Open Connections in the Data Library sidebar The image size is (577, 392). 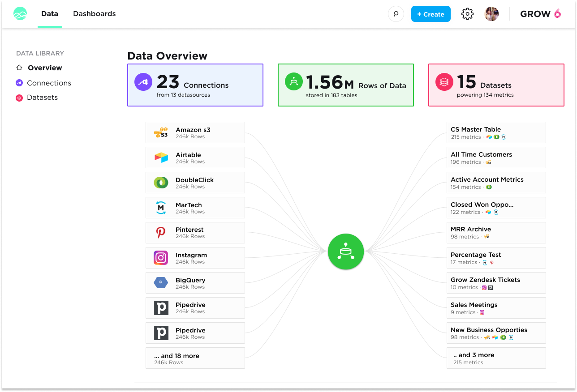tap(49, 83)
